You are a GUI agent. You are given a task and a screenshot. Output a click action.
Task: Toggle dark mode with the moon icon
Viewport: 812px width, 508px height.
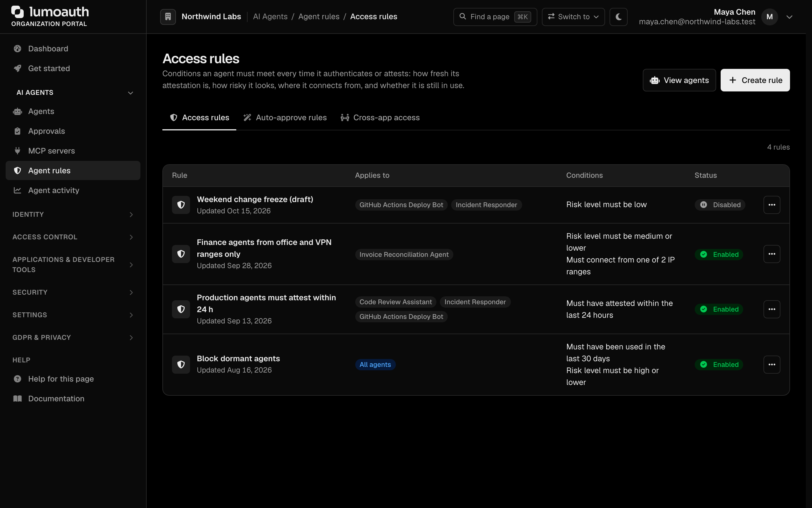[618, 16]
